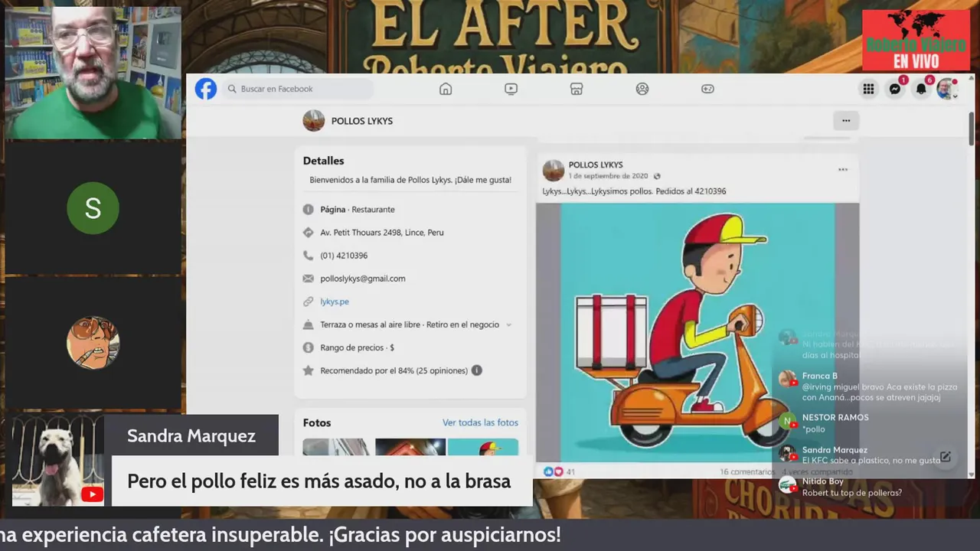Open the Facebook Video tab icon

point(511,89)
